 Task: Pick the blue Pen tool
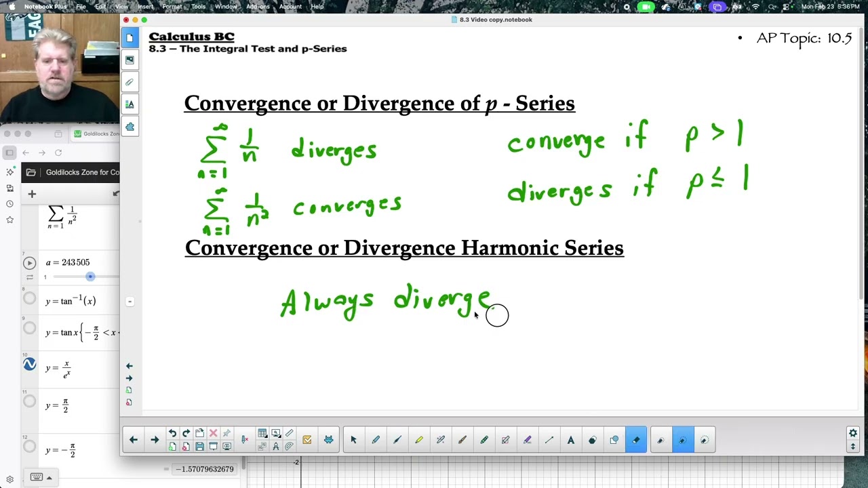point(375,440)
